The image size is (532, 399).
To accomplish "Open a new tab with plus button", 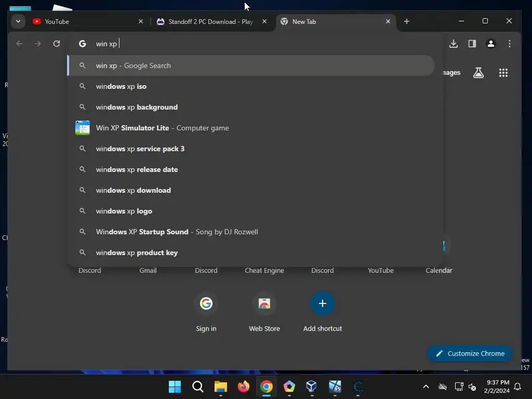I will click(x=407, y=21).
